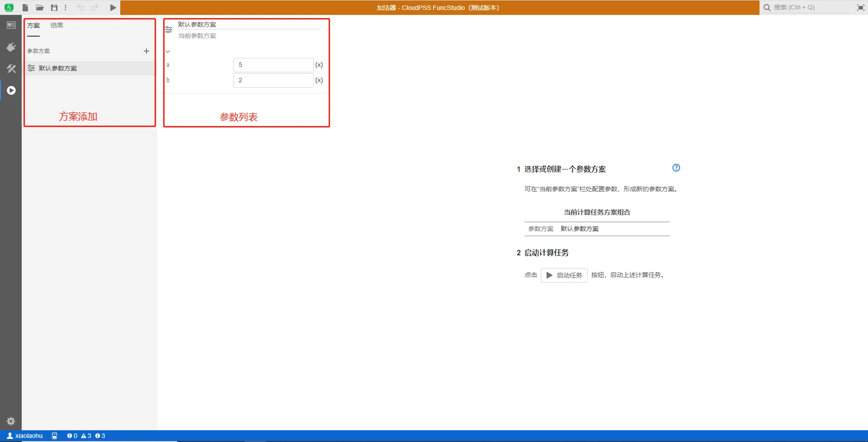Open settings gear in sidebar
The width and height of the screenshot is (868, 442).
(11, 421)
